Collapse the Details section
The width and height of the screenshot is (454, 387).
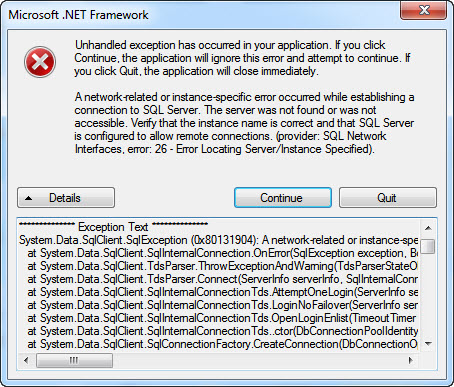66,198
